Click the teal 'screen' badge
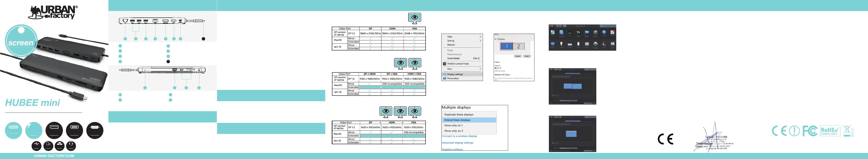Image resolution: width=868 pixels, height=159 pixels. click(21, 41)
